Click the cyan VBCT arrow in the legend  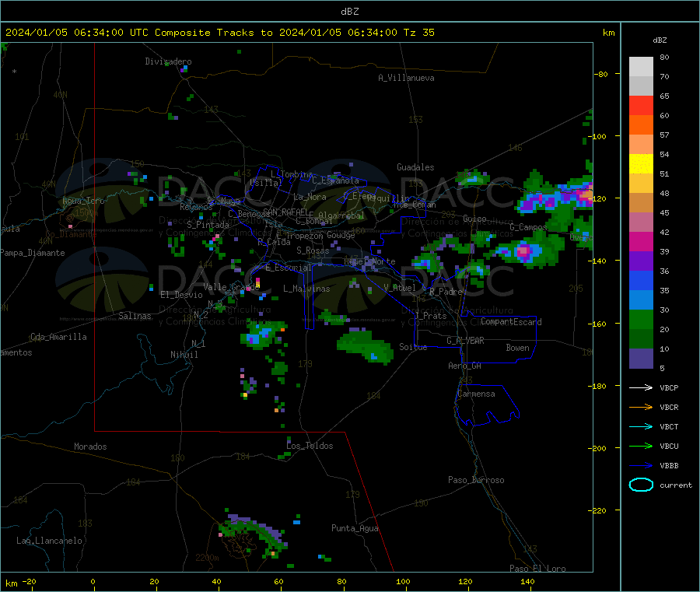pos(641,426)
